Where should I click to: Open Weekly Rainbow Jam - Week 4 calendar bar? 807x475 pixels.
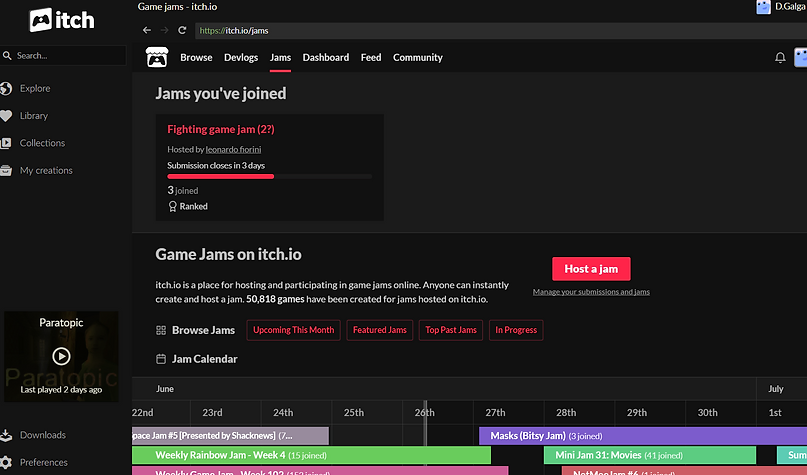[x=311, y=455]
